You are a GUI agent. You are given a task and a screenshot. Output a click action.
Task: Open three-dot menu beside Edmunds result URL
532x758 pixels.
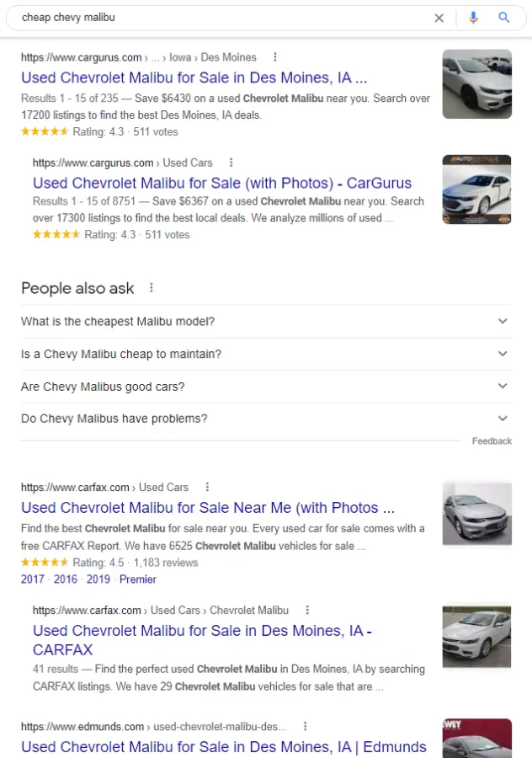[305, 726]
